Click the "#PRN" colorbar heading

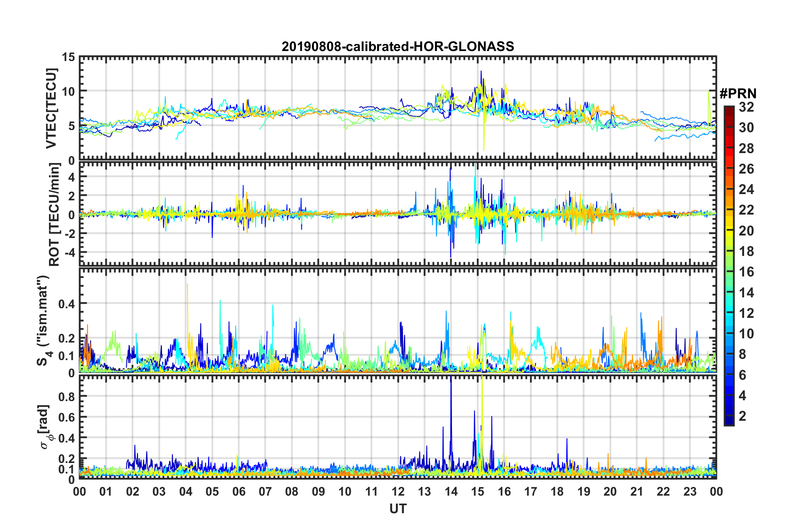tap(738, 94)
